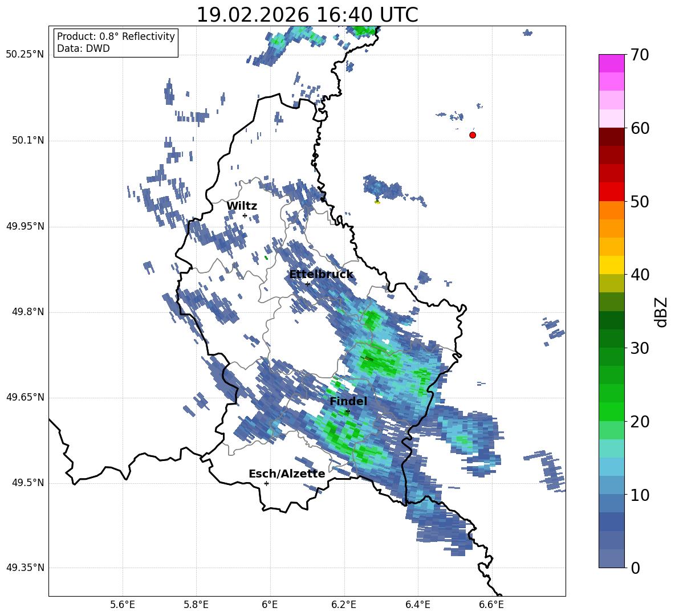The width and height of the screenshot is (675, 616).
Task: Click the Wiltz location cross marker
Action: [x=245, y=215]
